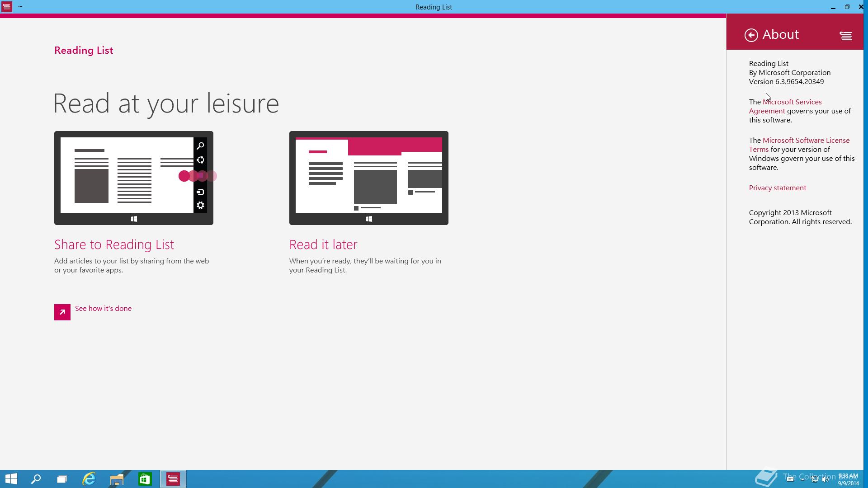The width and height of the screenshot is (868, 488).
Task: Click the Copyright 2013 Microsoft Corporation text
Action: (800, 217)
